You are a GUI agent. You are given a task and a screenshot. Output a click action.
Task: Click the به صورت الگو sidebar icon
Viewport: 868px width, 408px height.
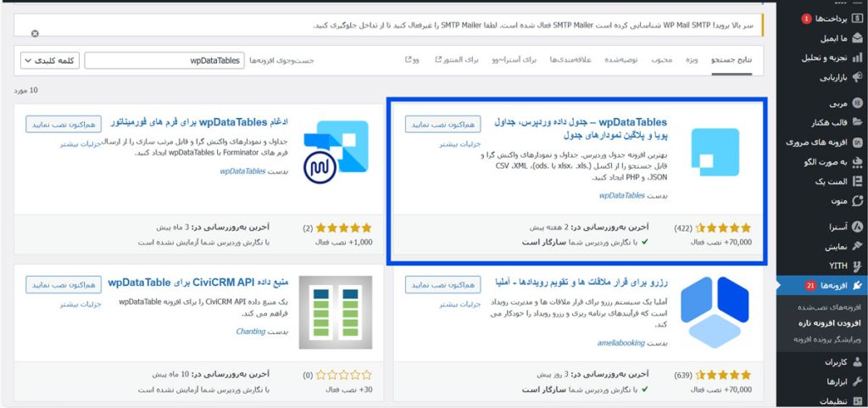(857, 162)
